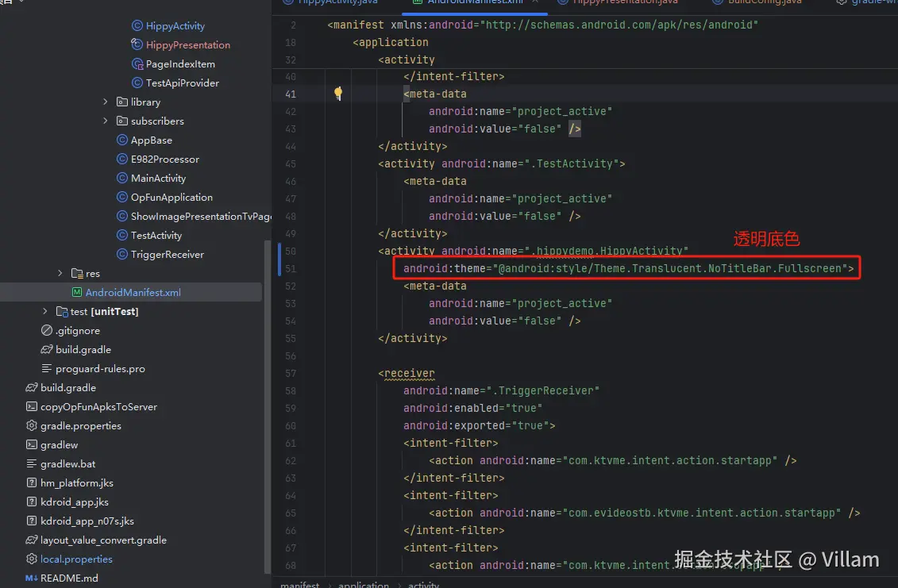
Task: Click the '.hippydemo.HippyActivity' name value
Action: coord(607,252)
